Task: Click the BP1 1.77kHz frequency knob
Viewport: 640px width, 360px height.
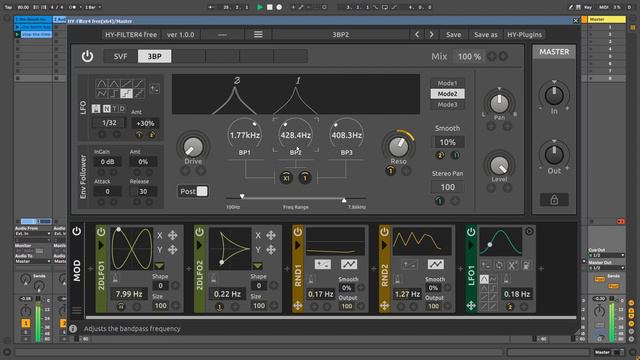Action: pos(244,135)
